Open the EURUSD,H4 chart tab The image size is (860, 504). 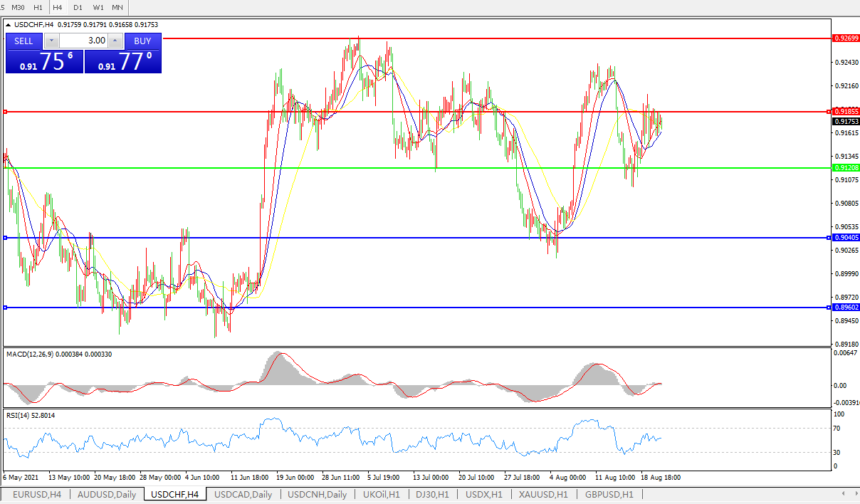pyautogui.click(x=37, y=494)
